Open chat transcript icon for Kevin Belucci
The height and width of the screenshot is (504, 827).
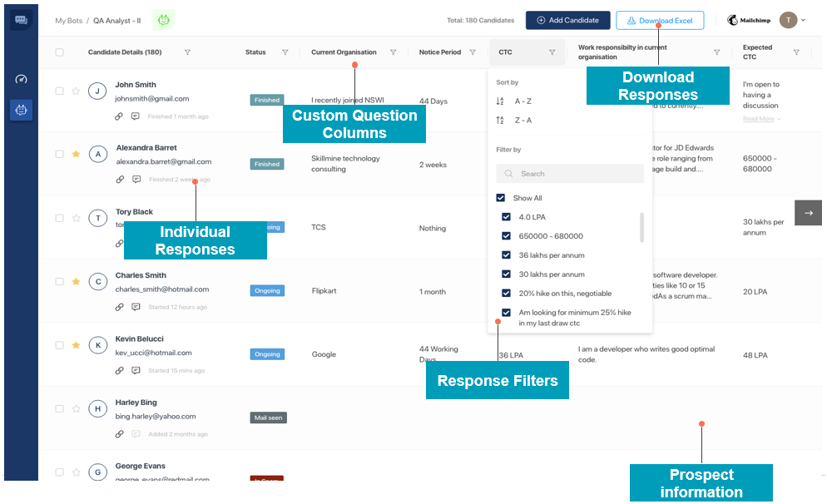click(136, 371)
